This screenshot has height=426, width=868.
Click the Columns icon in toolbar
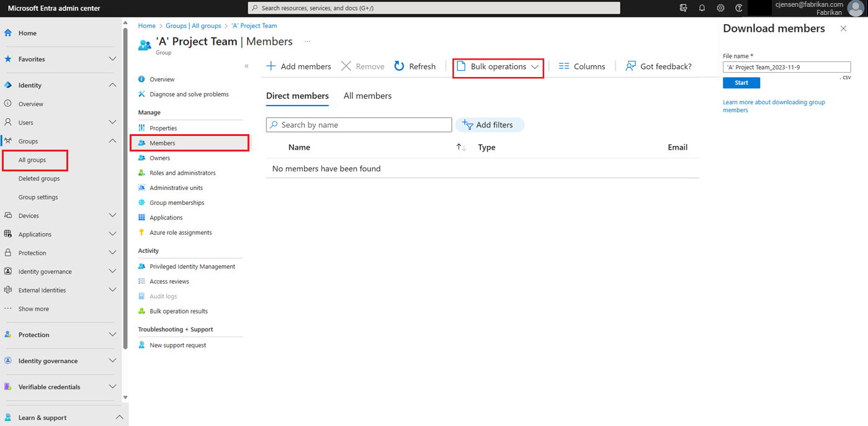pos(564,66)
